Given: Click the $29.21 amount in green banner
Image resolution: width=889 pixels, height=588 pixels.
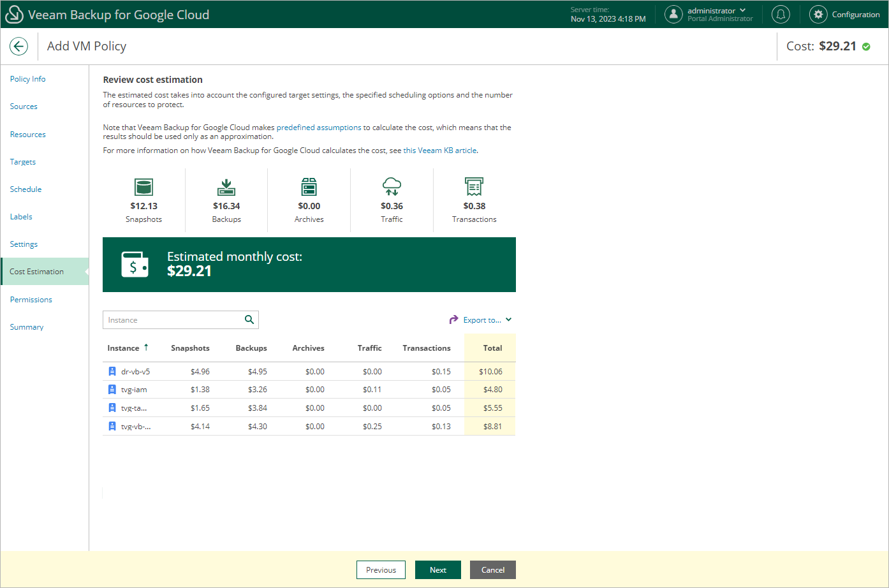Looking at the screenshot, I should pos(189,271).
